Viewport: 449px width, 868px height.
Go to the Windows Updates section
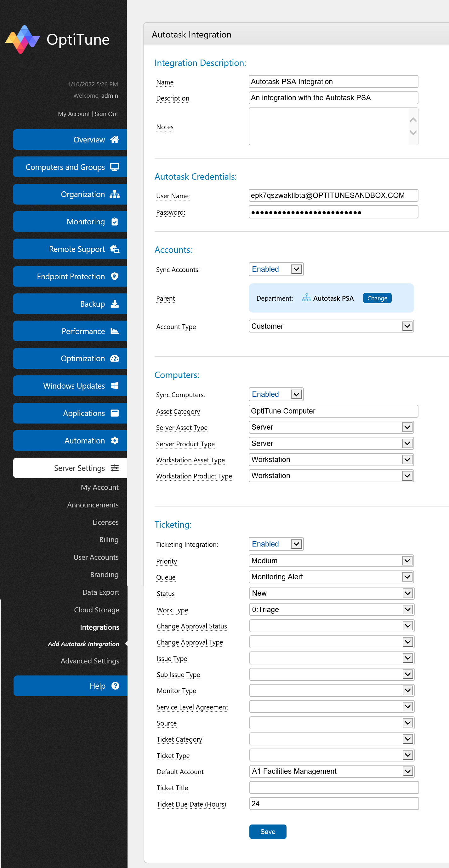[x=70, y=385]
